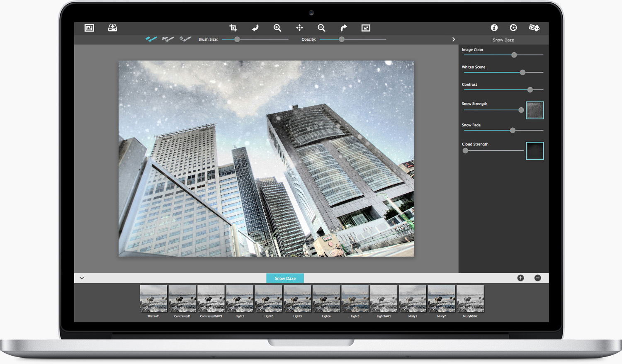
Task: Click the dice randomize icon
Action: [534, 28]
